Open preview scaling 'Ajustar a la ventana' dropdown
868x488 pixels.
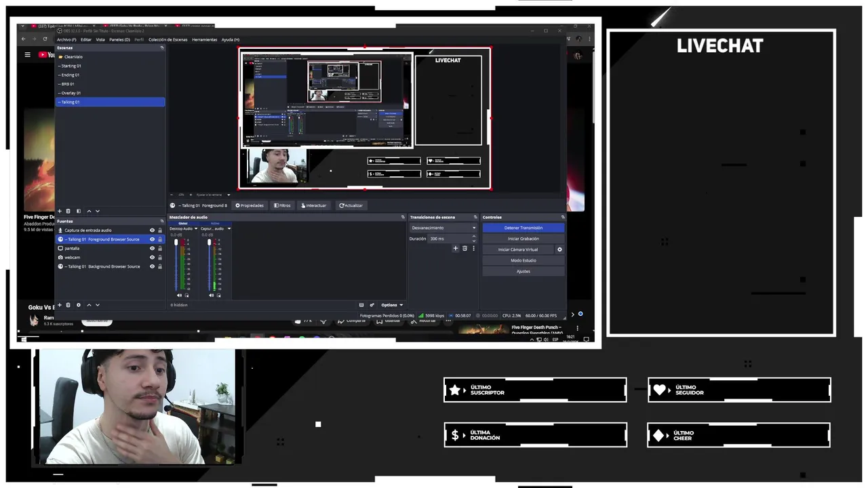229,195
